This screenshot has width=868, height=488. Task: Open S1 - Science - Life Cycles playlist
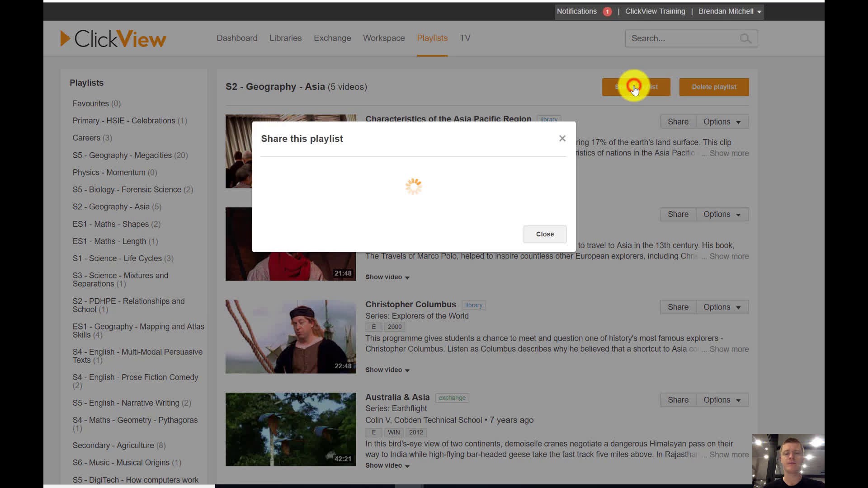(123, 258)
